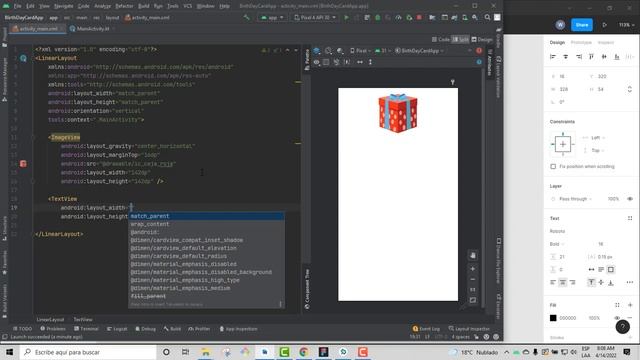Click the vertical expand arrows icon in design toolbar

click(x=370, y=62)
